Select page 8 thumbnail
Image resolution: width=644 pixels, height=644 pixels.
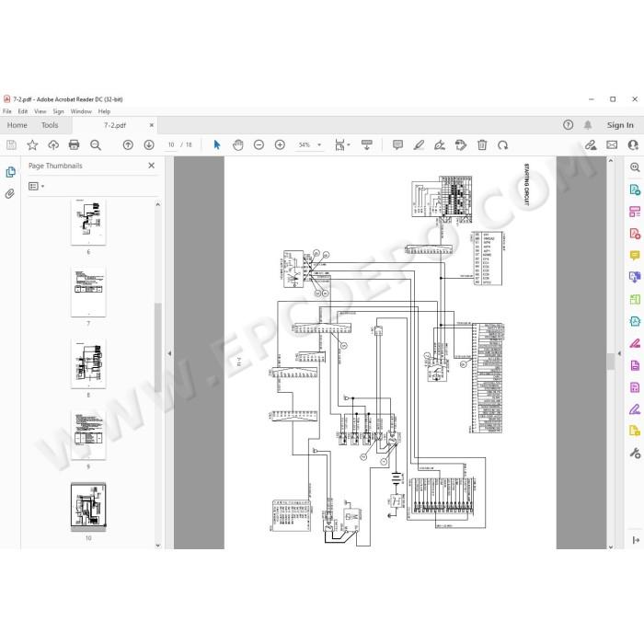(x=88, y=364)
